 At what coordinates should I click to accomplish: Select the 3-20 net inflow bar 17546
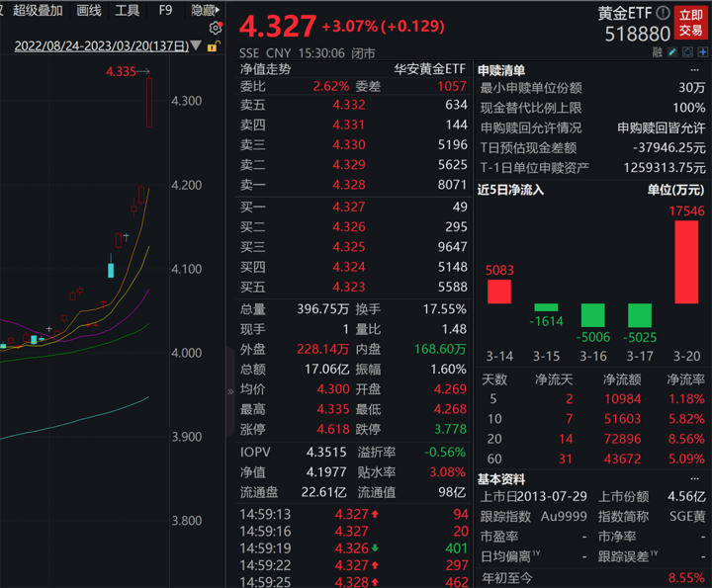pos(686,262)
